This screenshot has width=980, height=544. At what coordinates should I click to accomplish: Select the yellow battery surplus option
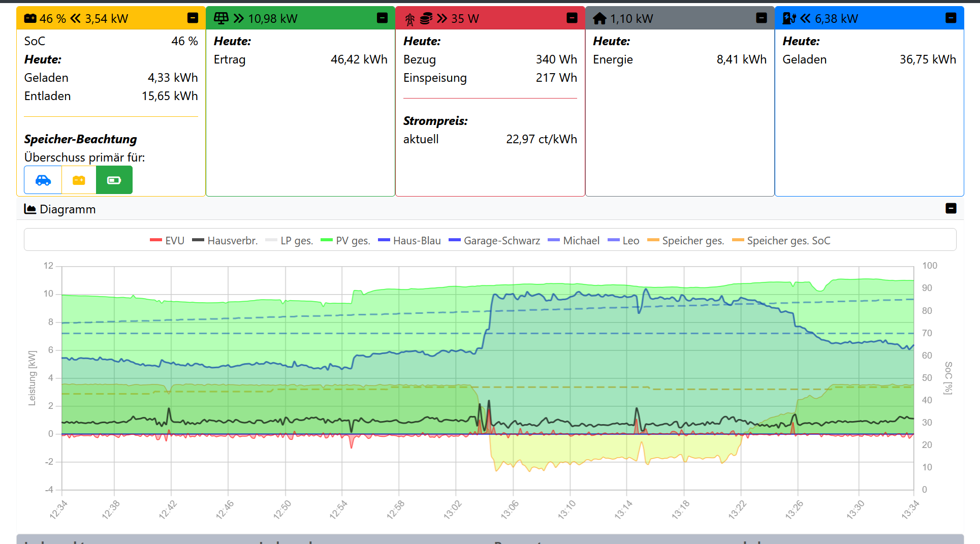click(79, 180)
